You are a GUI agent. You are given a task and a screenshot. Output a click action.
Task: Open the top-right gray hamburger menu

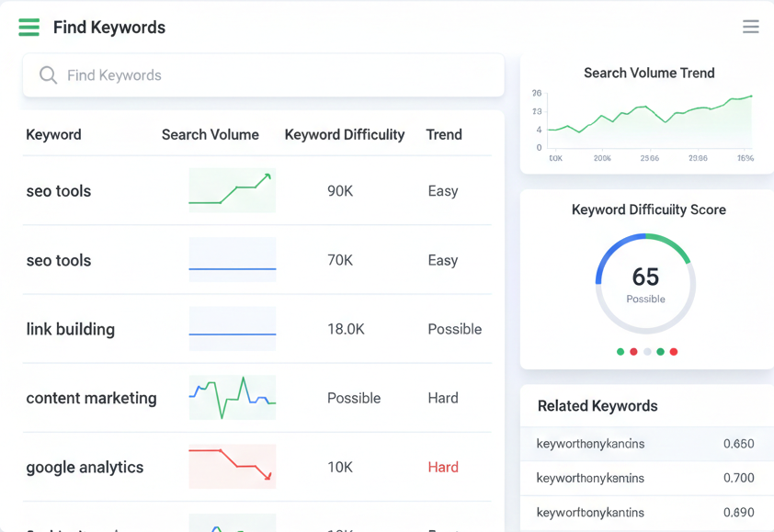tap(751, 27)
